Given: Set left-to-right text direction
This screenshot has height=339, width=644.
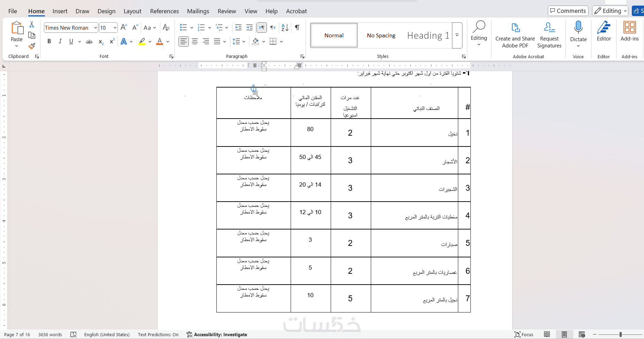Looking at the screenshot, I should [x=262, y=28].
